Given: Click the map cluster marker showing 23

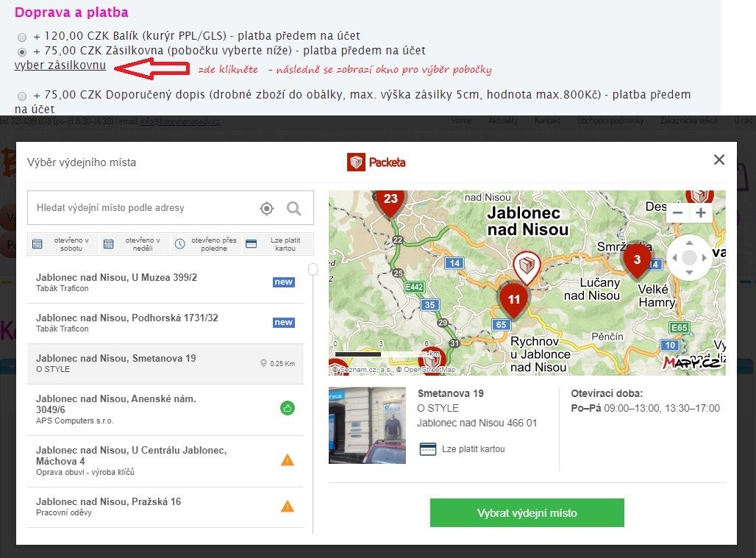Looking at the screenshot, I should pos(391,199).
